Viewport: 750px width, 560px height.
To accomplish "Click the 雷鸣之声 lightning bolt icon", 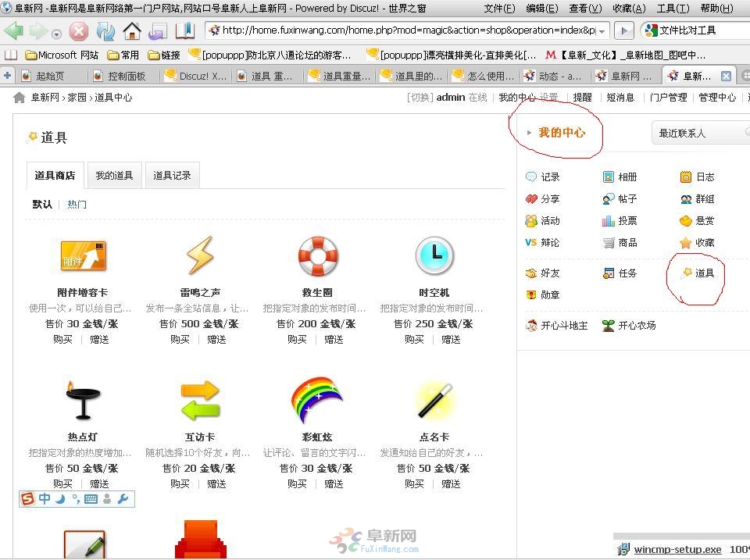I will (x=199, y=256).
